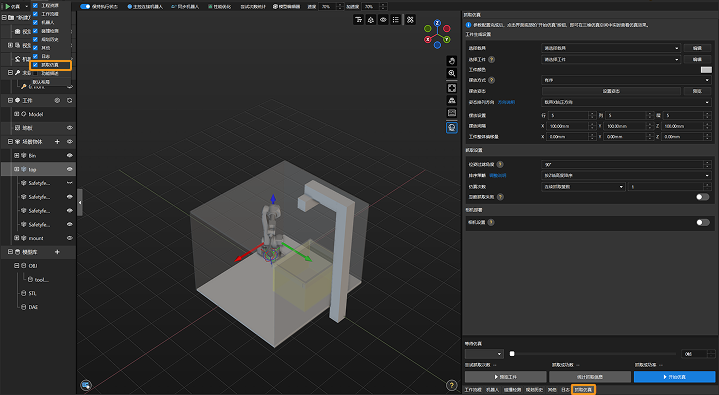Screen dimensions: 719x395
Task: Click the 摆放工件 button
Action: 505,377
